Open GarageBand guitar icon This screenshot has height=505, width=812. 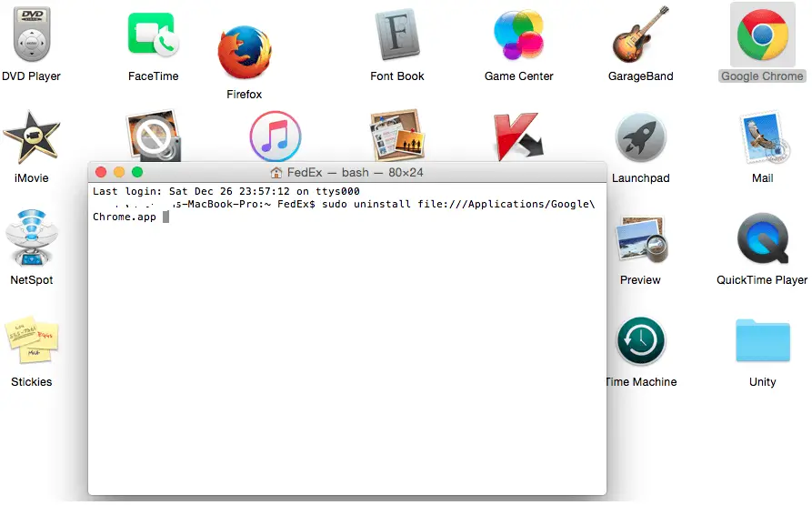[640, 35]
